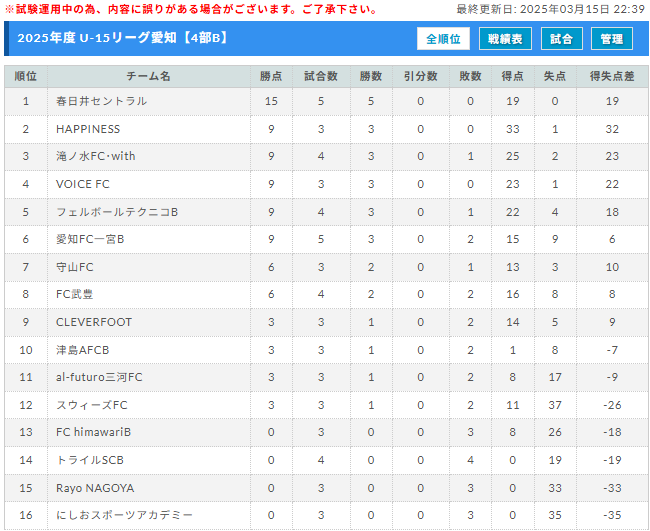Click the CLEVERFOOT team name

94,322
